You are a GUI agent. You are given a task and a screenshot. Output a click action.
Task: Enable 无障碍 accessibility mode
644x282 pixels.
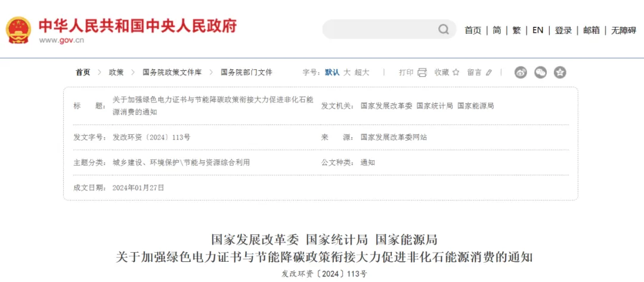coord(623,30)
